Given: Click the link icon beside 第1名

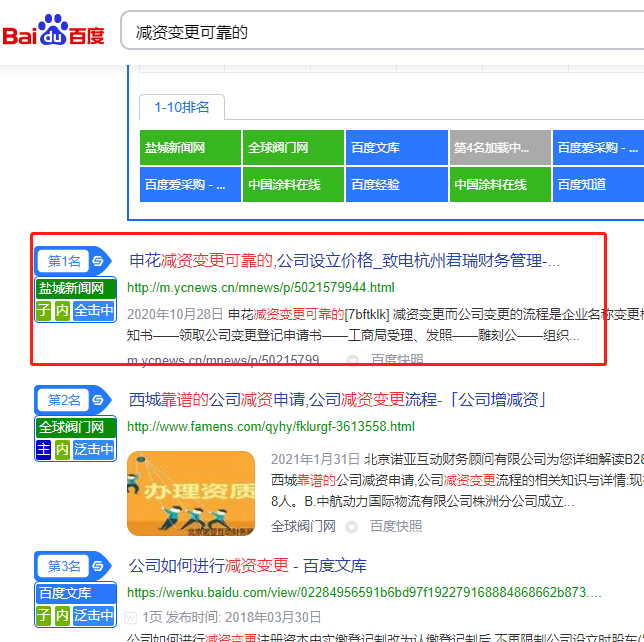Looking at the screenshot, I should point(98,261).
